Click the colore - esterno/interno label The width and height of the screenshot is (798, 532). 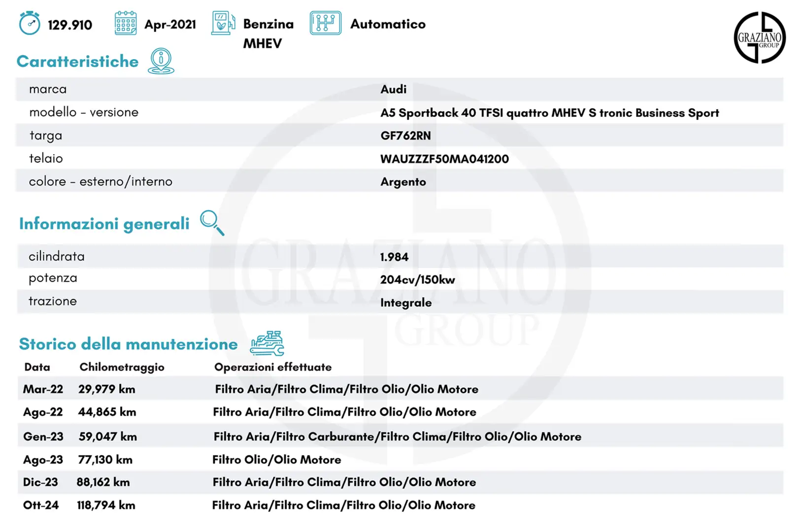coord(100,182)
